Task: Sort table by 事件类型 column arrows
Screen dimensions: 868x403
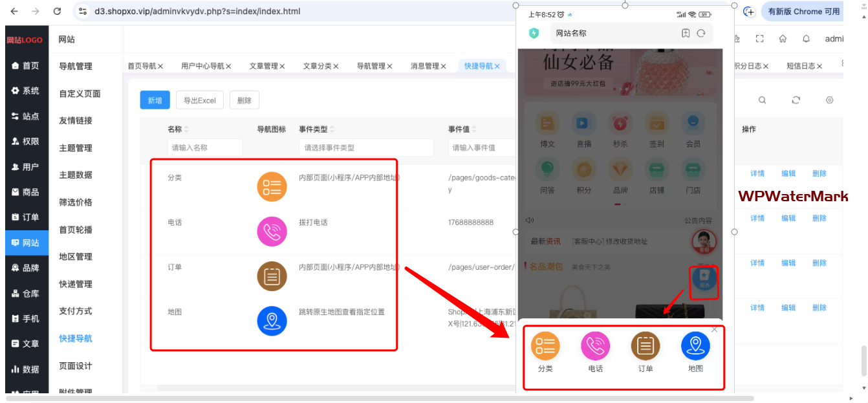Action: tap(332, 129)
